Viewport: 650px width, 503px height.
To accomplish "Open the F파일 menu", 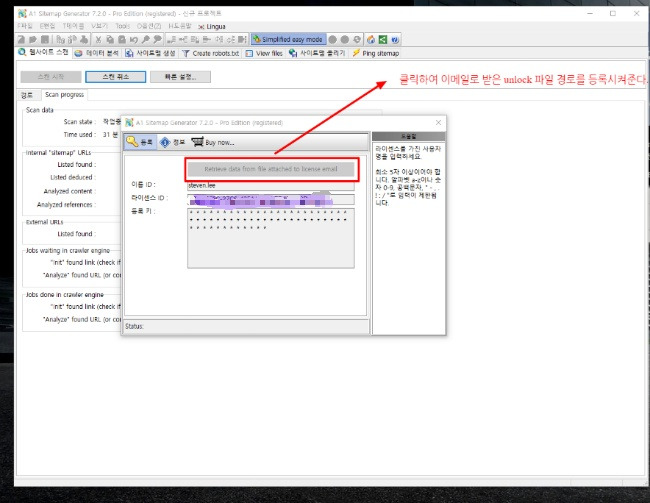I will (x=25, y=26).
